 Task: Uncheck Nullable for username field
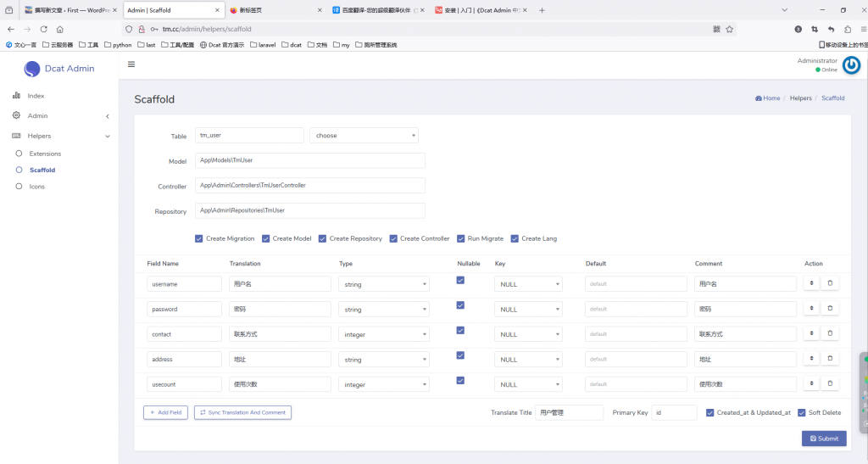tap(460, 280)
